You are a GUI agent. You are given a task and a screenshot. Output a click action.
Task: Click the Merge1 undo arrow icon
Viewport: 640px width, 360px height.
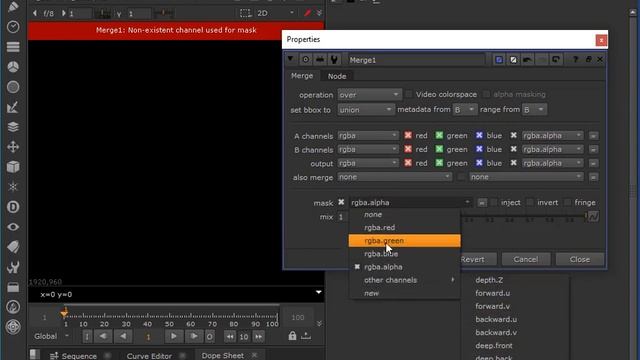tap(527, 60)
